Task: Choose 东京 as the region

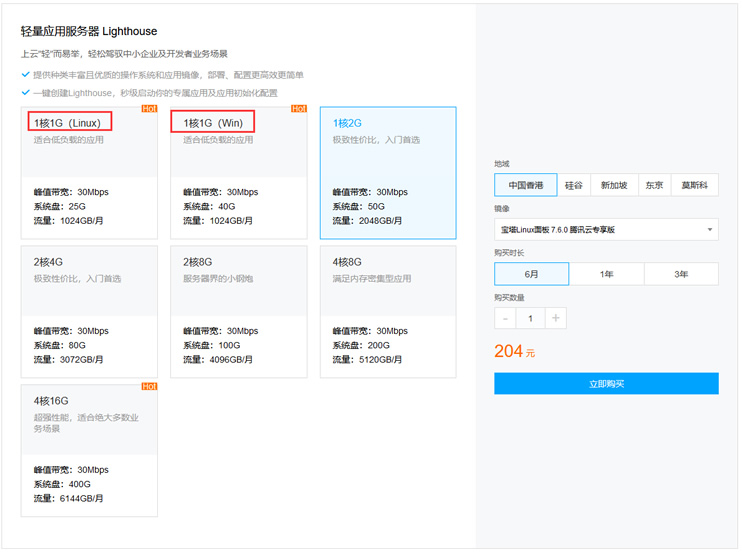Action: coord(654,185)
